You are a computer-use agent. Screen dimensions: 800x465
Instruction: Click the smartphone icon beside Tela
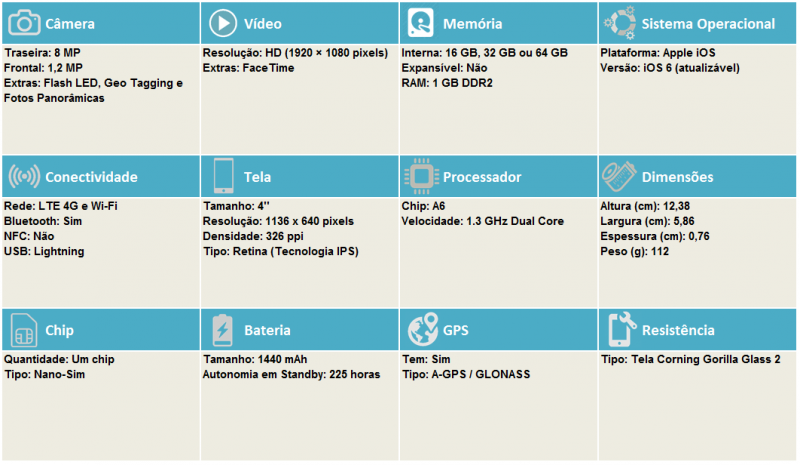pyautogui.click(x=223, y=176)
